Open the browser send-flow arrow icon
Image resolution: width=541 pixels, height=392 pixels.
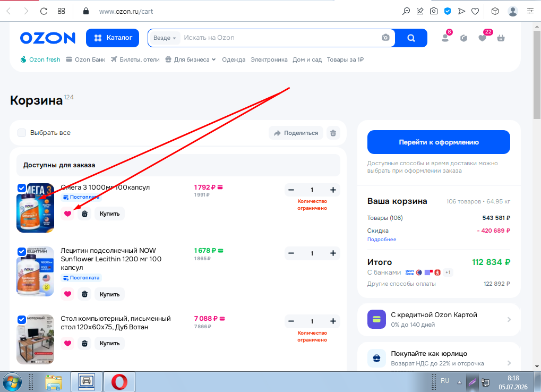461,11
